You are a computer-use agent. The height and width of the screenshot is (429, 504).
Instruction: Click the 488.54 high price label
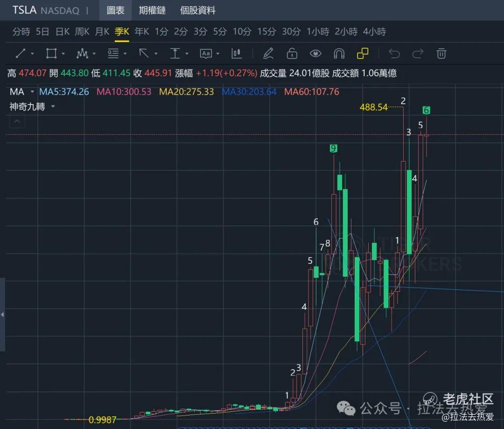(373, 107)
